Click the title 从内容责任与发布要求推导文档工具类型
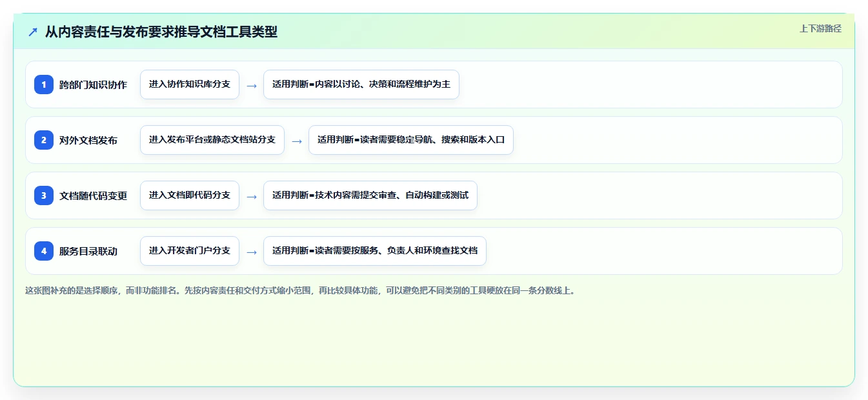The height and width of the screenshot is (400, 868). point(161,32)
